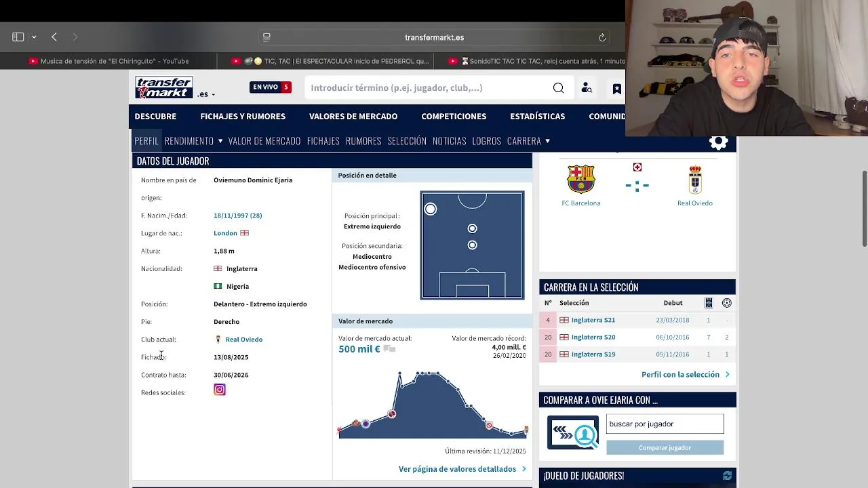Screen dimensions: 868x488
Task: Click the goals column header ball icon
Action: click(727, 303)
